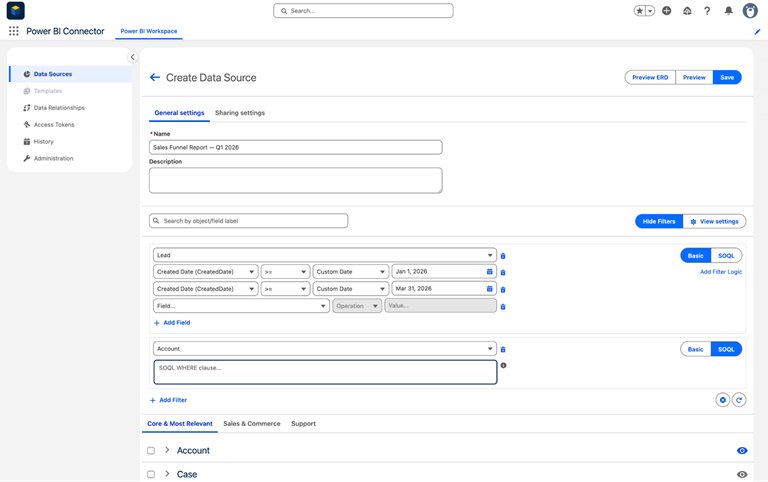Open the favorites star icon
Screen dimensions: 768x482
tap(640, 11)
